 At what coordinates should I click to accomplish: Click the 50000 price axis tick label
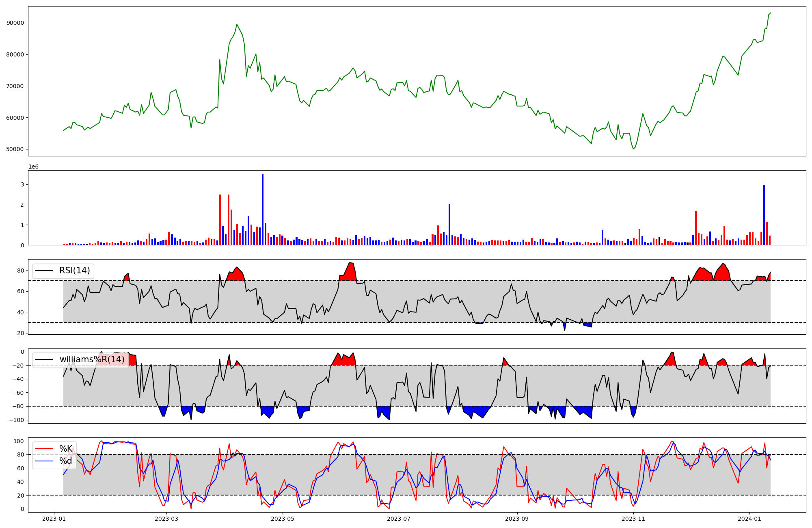15,149
